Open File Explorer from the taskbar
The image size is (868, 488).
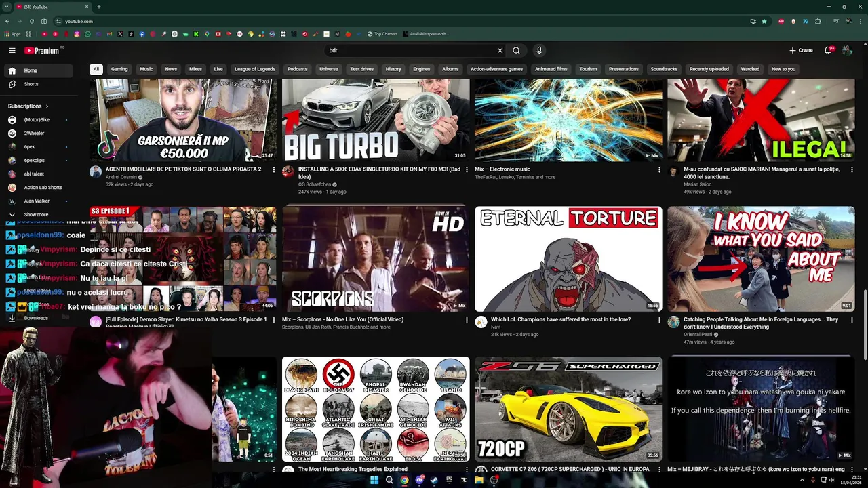coord(479,480)
